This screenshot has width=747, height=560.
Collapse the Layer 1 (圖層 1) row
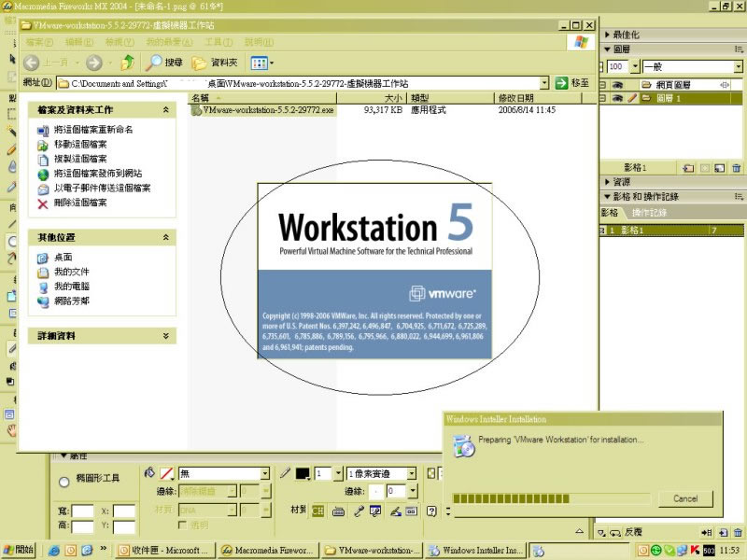[602, 98]
